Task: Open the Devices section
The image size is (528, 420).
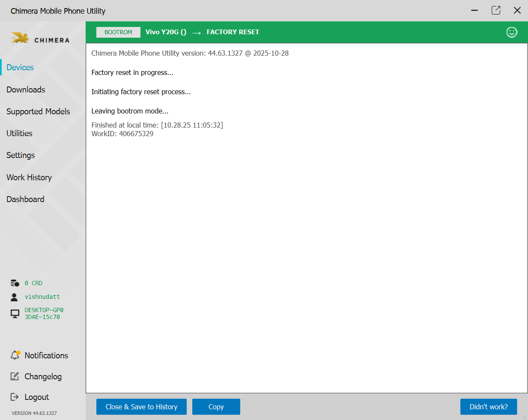Action: pos(20,68)
